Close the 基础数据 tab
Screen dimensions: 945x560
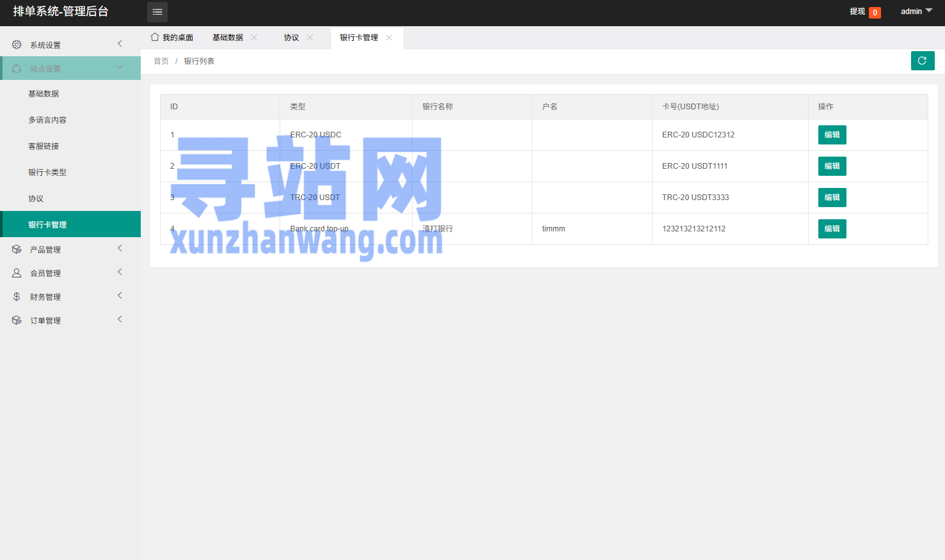coord(254,38)
